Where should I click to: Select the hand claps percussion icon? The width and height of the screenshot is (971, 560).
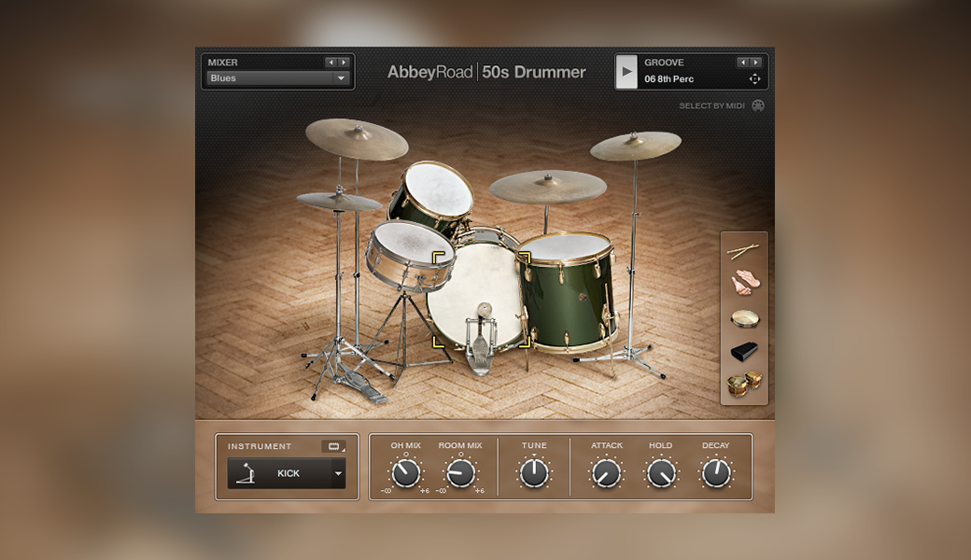coord(744,282)
